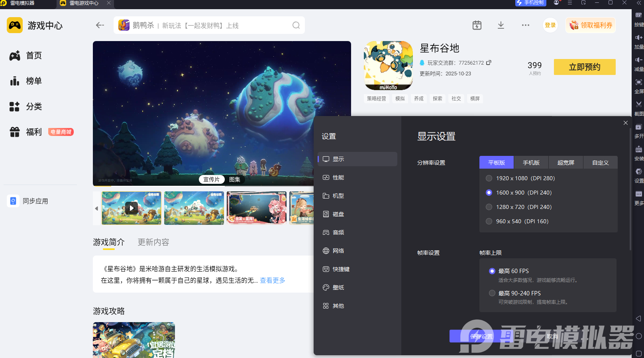
Task: Open 网络 settings section
Action: tap(357, 251)
